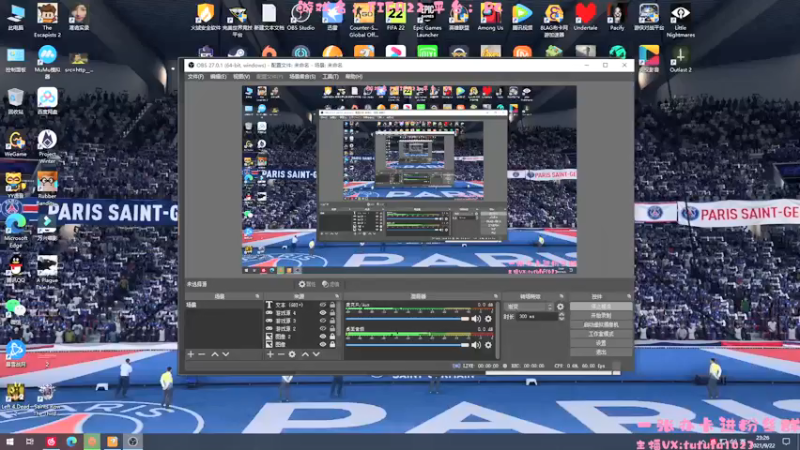The width and height of the screenshot is (800, 450).
Task: Open the 视图(V) menu
Action: point(241,77)
